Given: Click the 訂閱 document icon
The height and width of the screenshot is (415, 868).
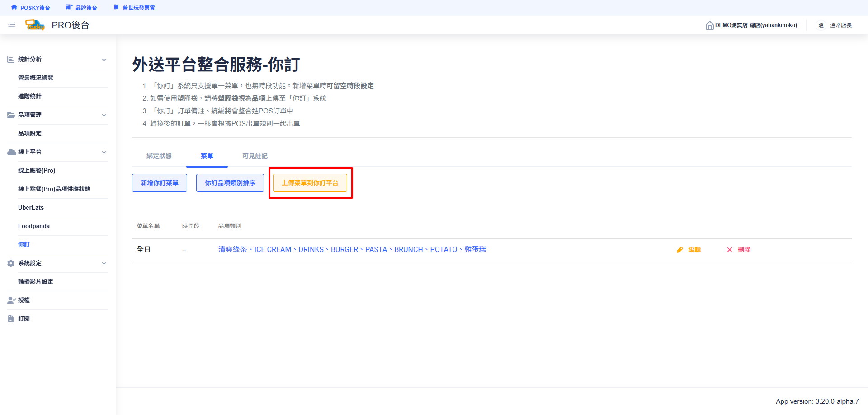Looking at the screenshot, I should pos(11,318).
